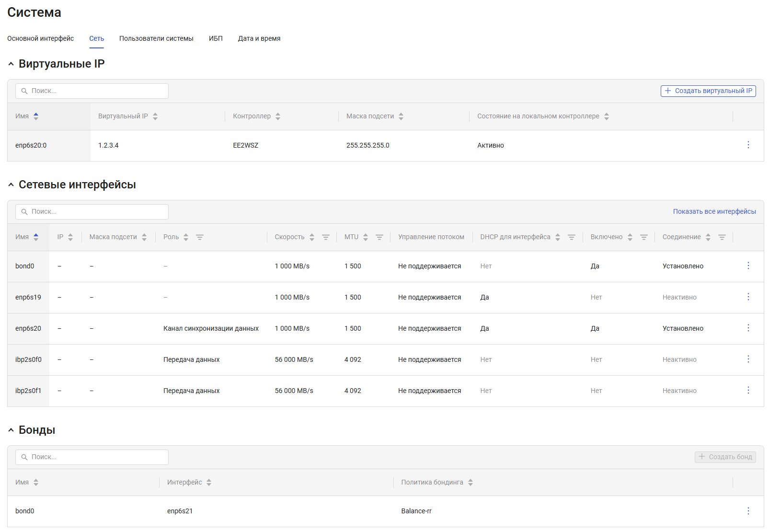The image size is (769, 532).
Task: Collapse the Виртуальные IP section
Action: [11, 64]
